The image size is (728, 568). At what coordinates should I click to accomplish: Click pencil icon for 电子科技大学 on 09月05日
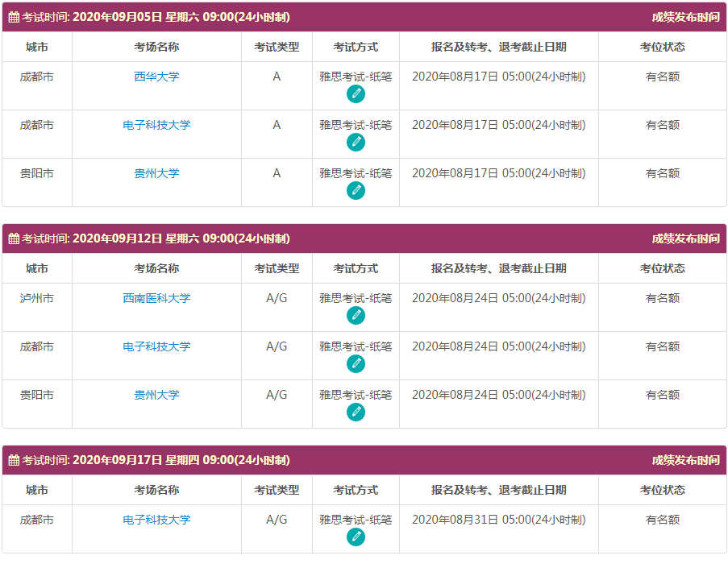(x=356, y=143)
